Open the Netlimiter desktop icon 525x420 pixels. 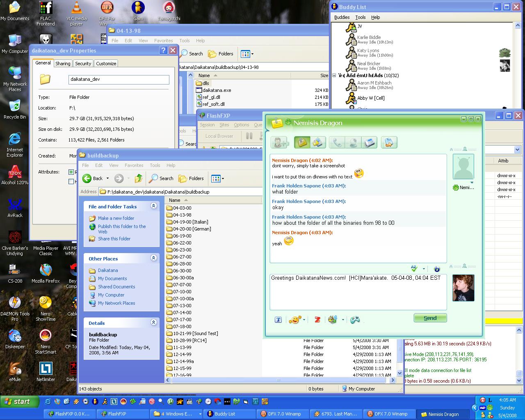[46, 372]
